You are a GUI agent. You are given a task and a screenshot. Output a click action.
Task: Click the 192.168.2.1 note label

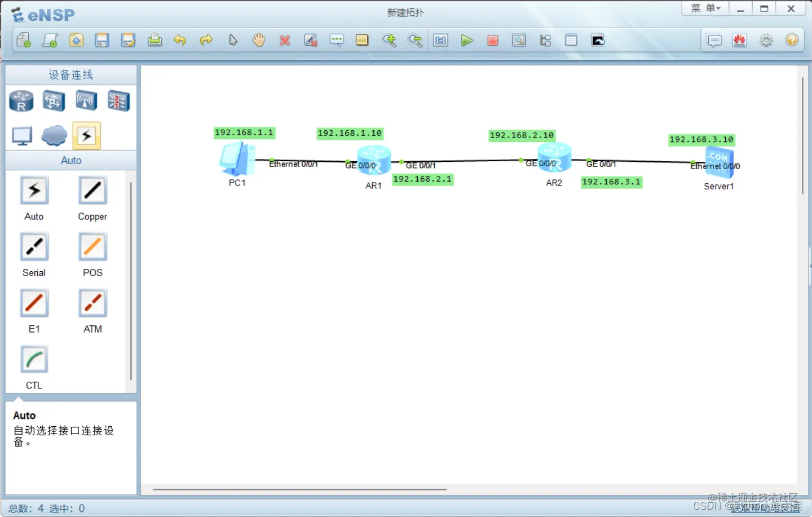422,179
